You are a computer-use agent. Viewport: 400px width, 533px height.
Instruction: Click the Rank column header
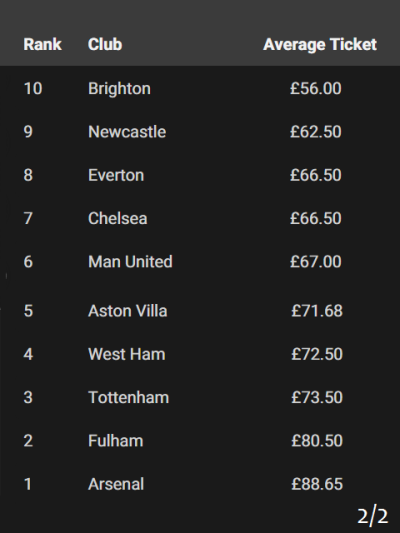pos(42,45)
